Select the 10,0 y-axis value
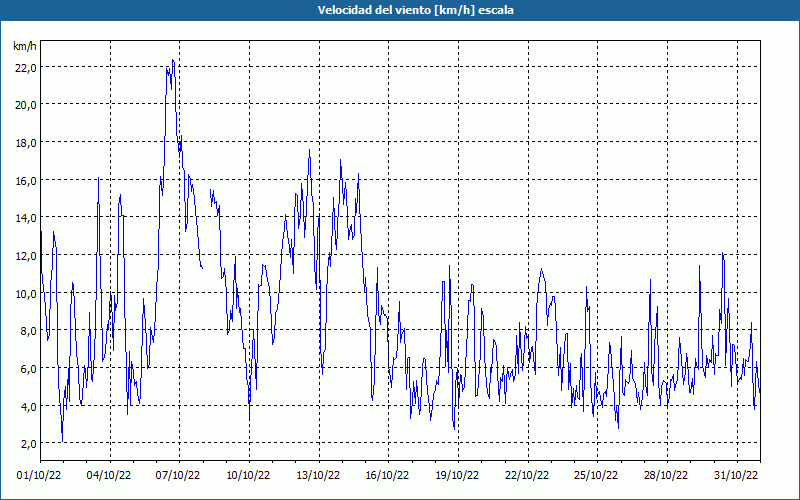 tap(26, 293)
